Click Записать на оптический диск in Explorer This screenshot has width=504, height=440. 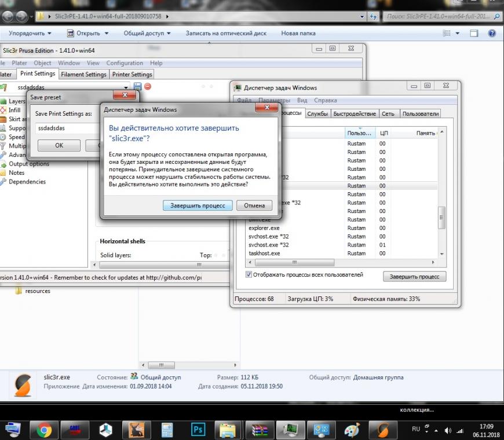(226, 33)
